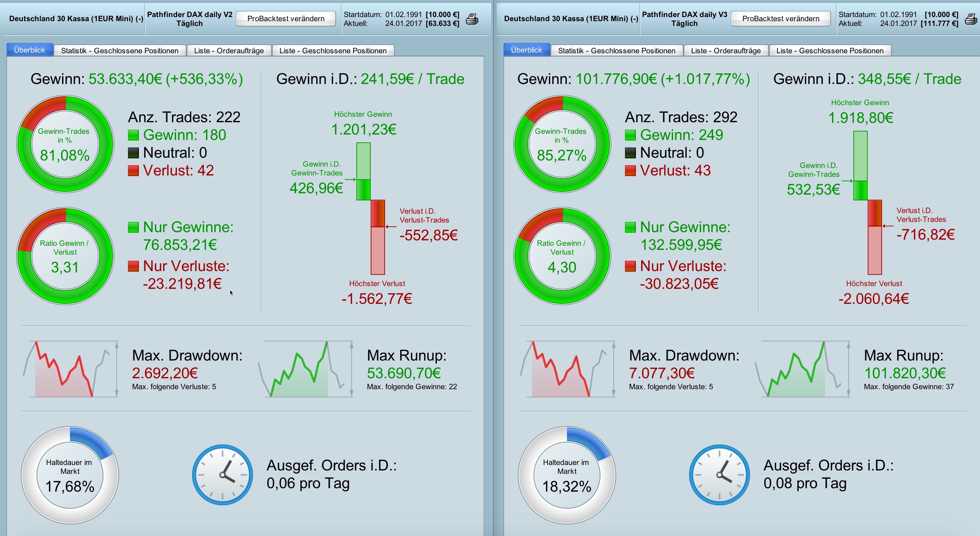
Task: Click the Ratio Gewinn/Verlust 4,30 donut
Action: [x=562, y=256]
